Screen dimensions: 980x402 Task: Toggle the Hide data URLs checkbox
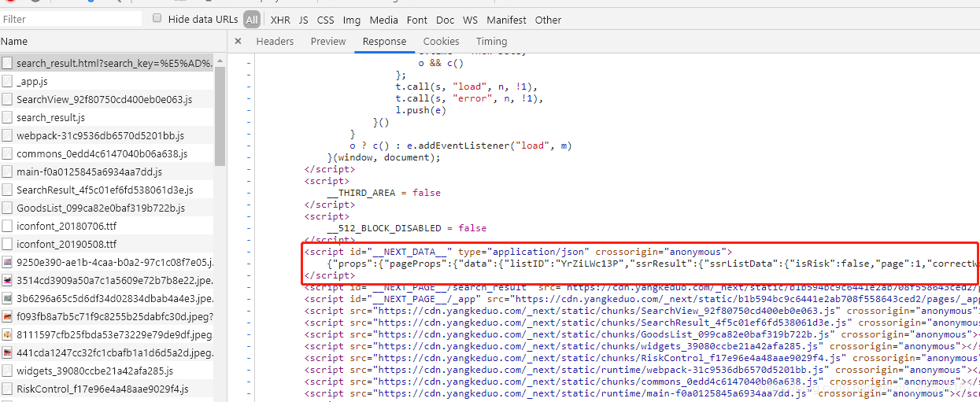click(157, 18)
